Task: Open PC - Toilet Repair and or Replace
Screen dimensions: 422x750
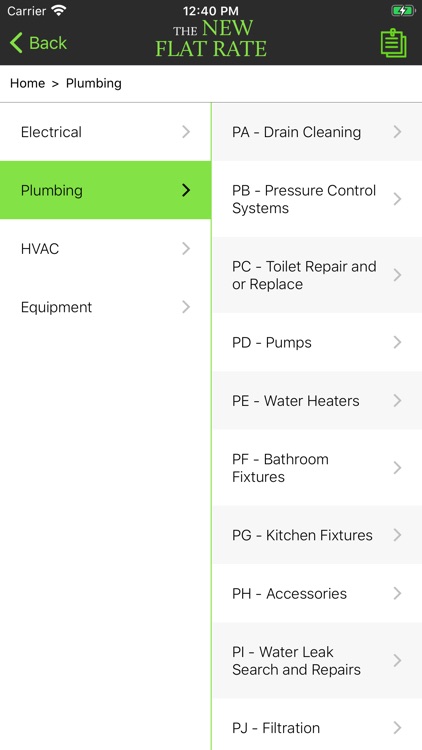Action: tap(317, 275)
